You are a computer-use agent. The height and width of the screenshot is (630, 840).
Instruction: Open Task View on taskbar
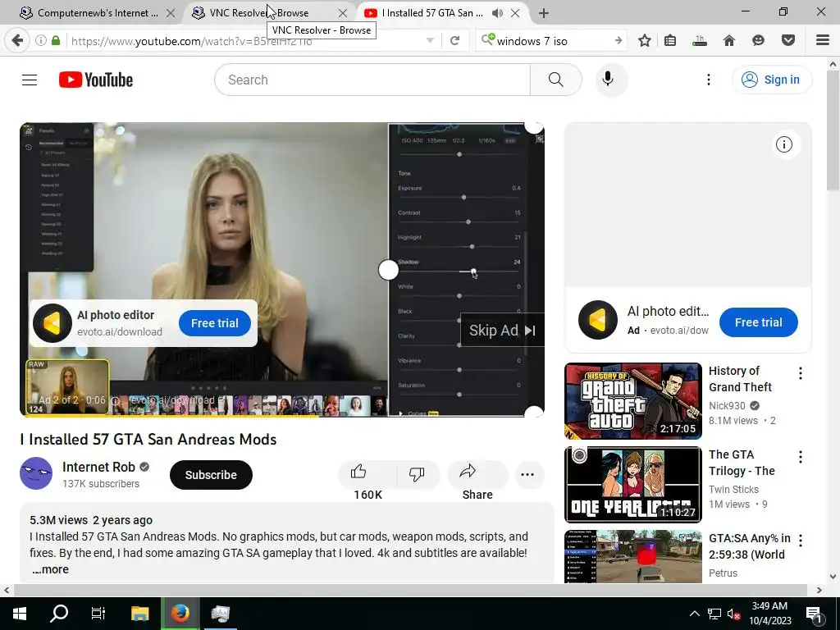tap(98, 614)
